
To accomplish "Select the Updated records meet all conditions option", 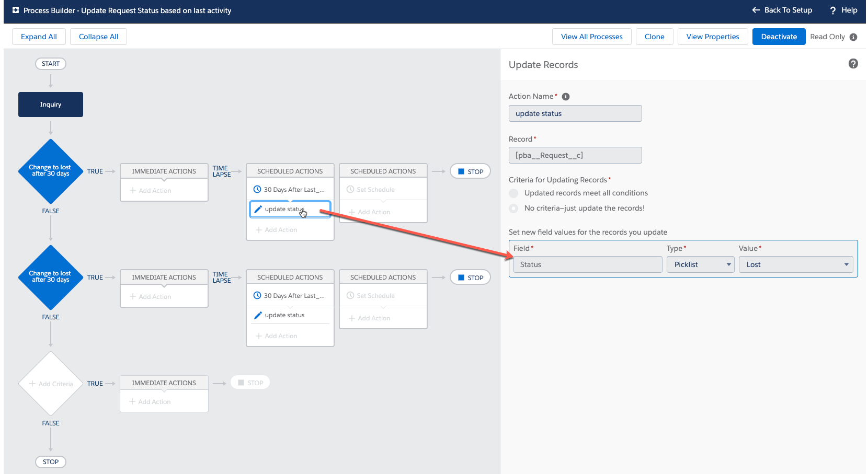I will click(513, 193).
